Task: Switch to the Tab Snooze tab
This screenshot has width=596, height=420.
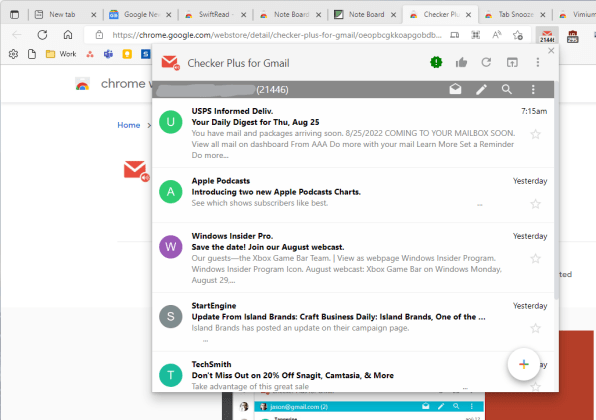Action: click(516, 14)
